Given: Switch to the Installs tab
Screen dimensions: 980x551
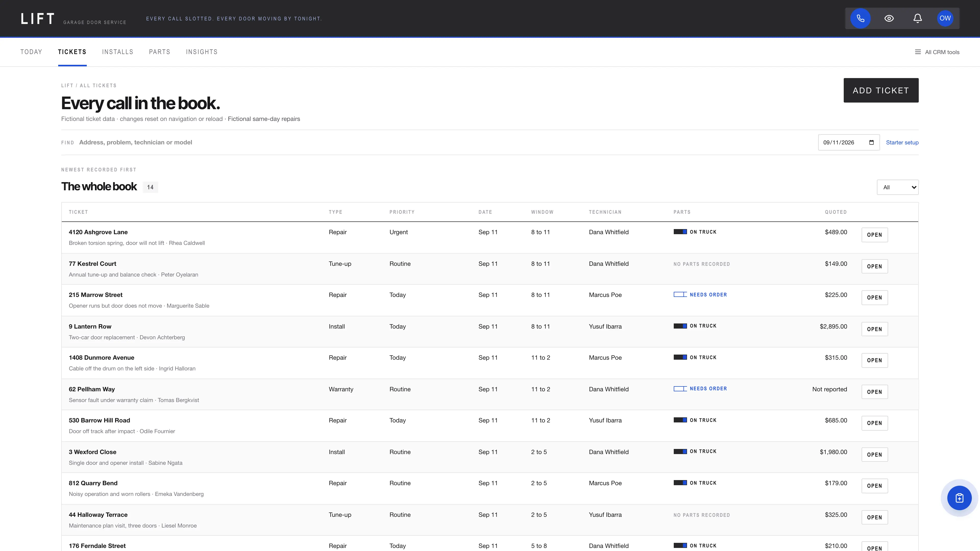Looking at the screenshot, I should tap(118, 52).
